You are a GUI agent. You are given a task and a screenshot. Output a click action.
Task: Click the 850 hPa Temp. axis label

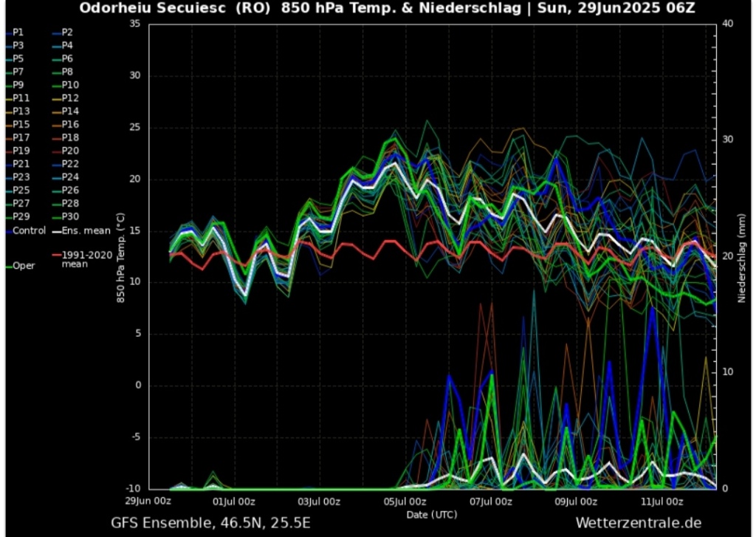(x=120, y=256)
